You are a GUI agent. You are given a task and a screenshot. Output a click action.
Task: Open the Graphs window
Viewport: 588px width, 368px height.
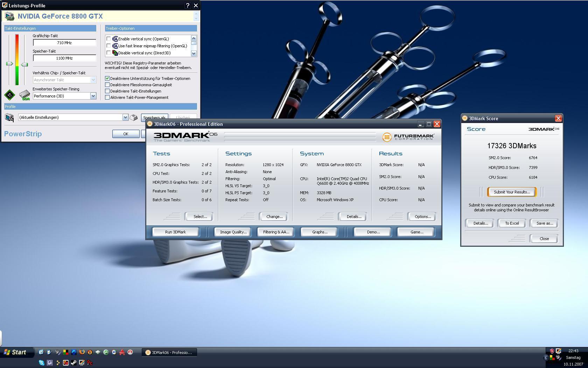[x=320, y=232]
